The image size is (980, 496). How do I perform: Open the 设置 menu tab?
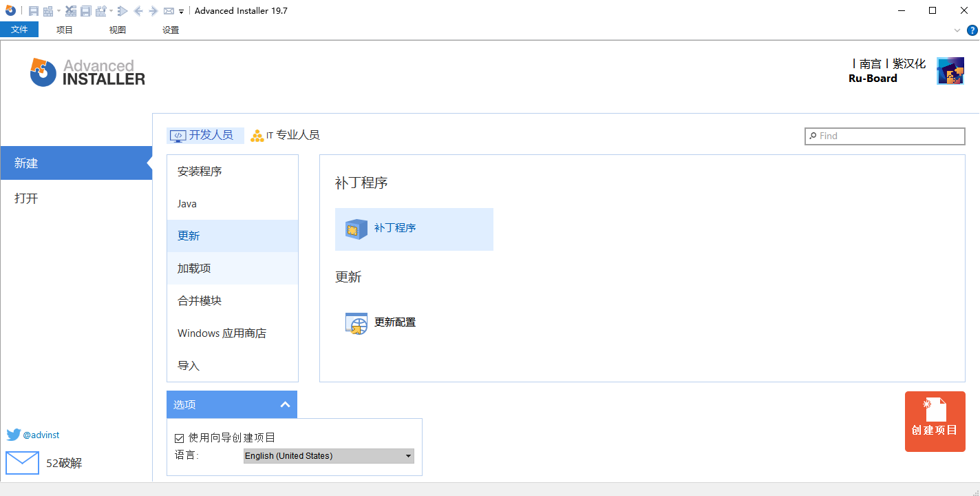170,30
